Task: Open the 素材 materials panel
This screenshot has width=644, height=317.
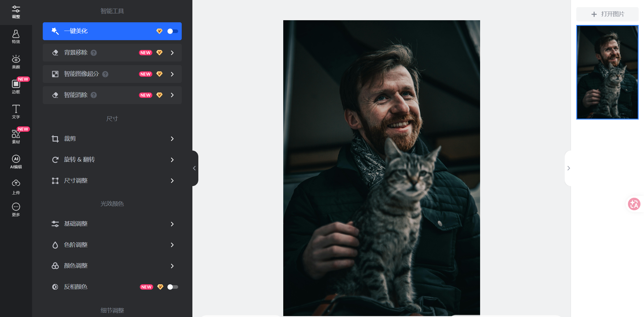Action: [x=16, y=137]
